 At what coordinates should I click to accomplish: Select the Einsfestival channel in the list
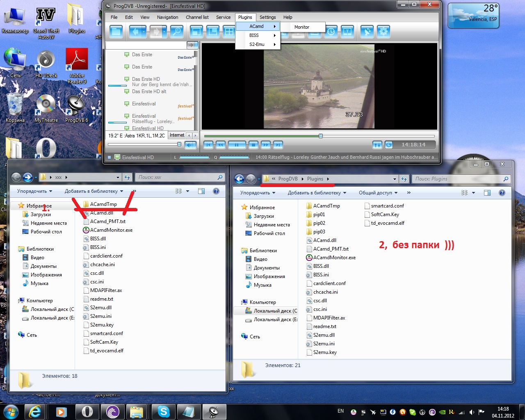pos(144,104)
